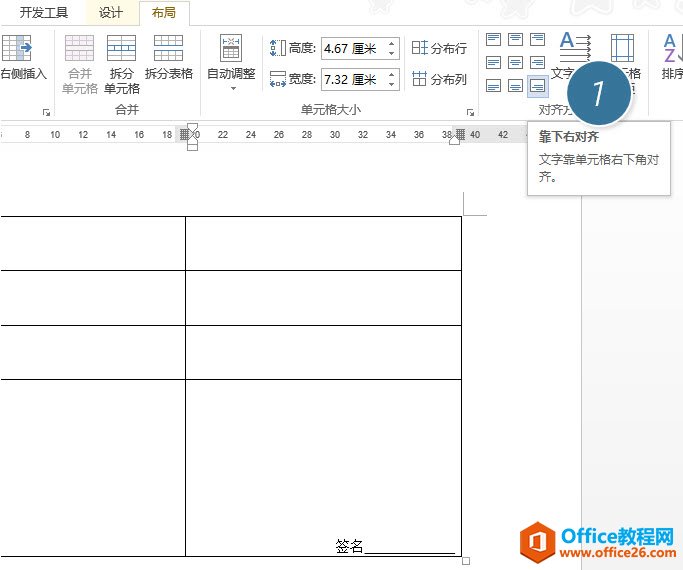Decrease the column width (宽度) spinner value
This screenshot has width=683, height=570.
pyautogui.click(x=391, y=84)
